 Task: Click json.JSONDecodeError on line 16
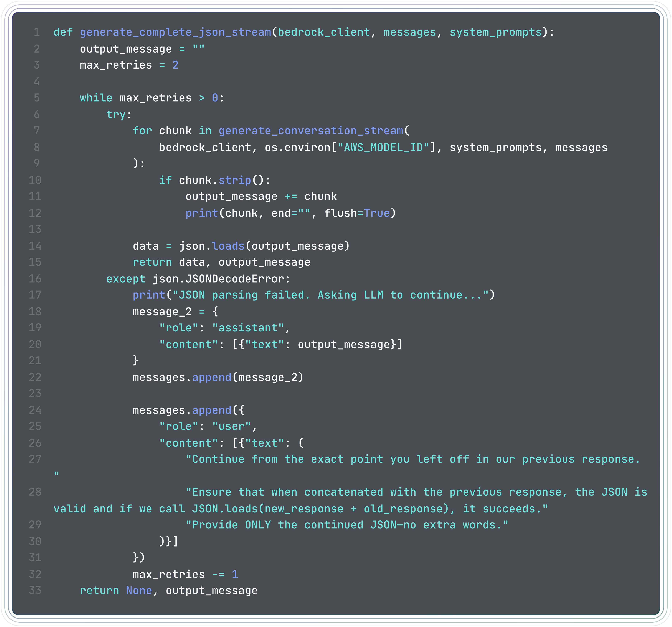click(x=218, y=279)
